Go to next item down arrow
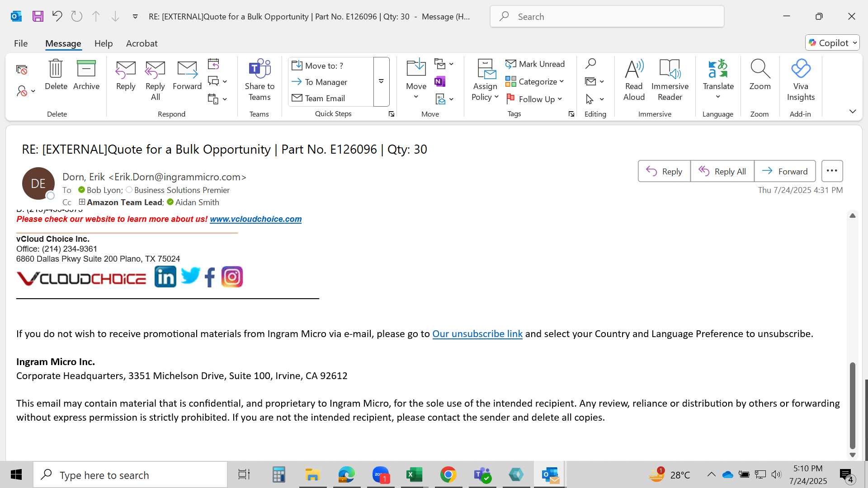This screenshot has height=488, width=868. point(115,17)
